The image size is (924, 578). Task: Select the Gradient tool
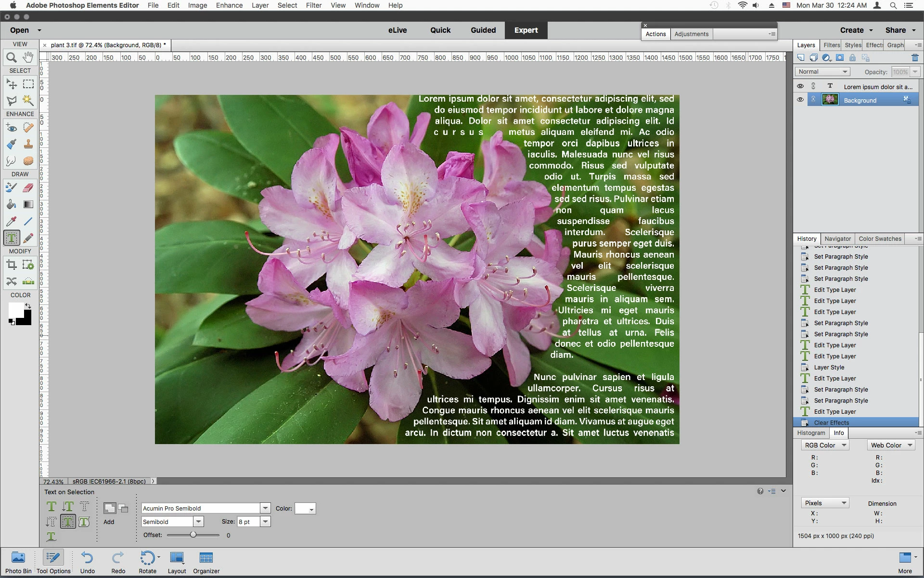pos(28,205)
